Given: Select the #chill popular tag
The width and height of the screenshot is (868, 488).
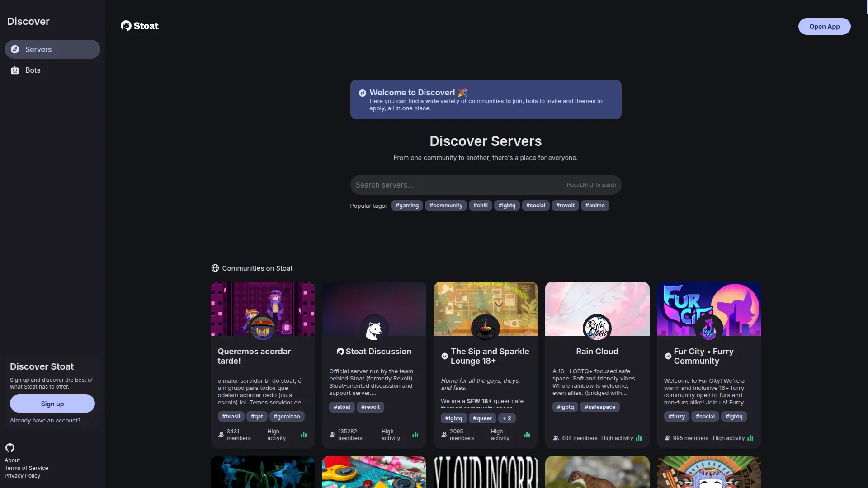Looking at the screenshot, I should pyautogui.click(x=480, y=206).
